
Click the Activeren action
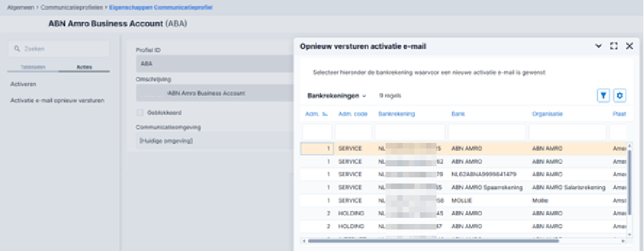tap(23, 84)
